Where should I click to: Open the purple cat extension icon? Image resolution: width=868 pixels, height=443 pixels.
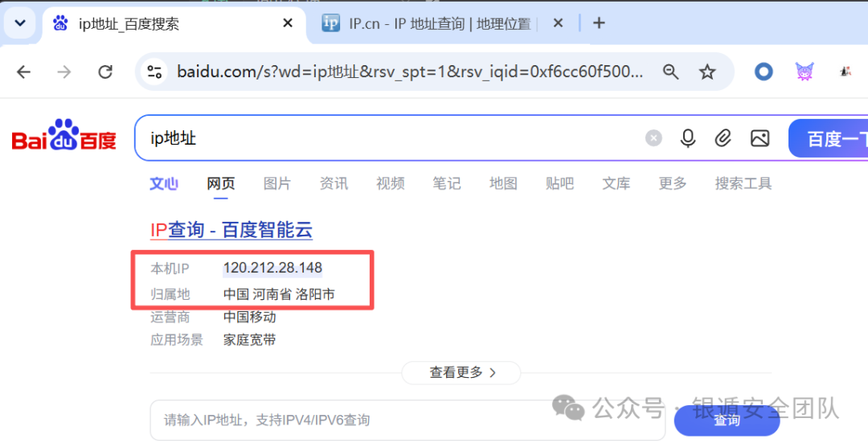(x=805, y=72)
